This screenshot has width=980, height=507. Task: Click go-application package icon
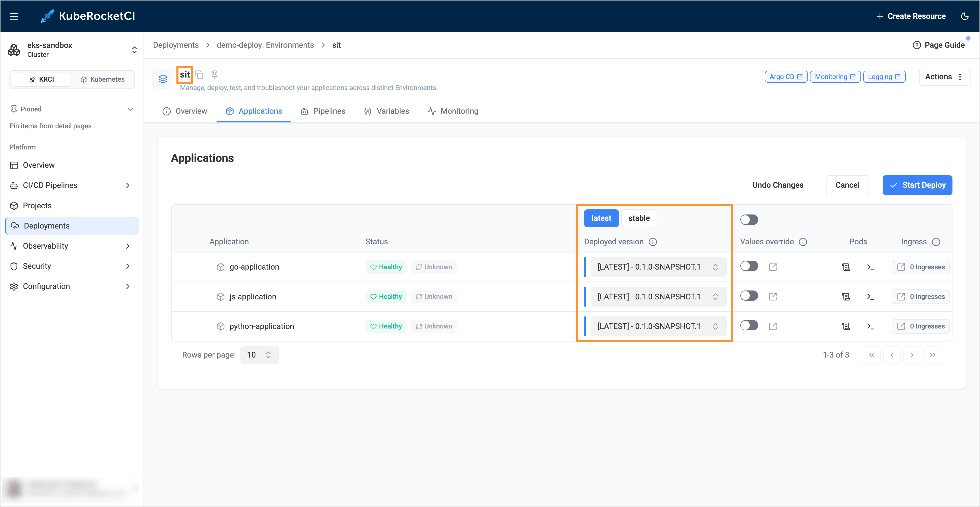pyautogui.click(x=221, y=267)
